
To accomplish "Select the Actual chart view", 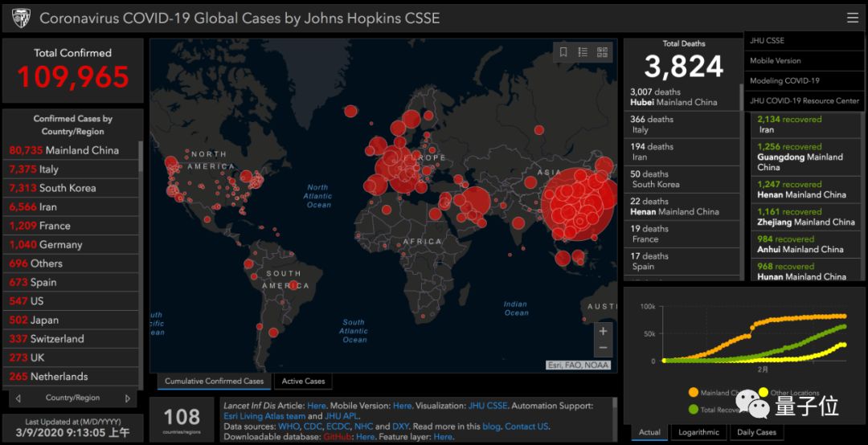I will click(649, 432).
